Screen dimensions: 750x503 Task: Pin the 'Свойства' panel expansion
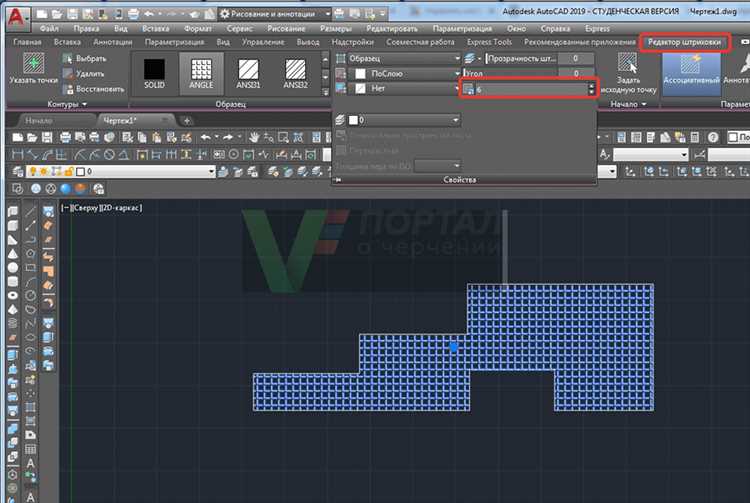(x=338, y=180)
